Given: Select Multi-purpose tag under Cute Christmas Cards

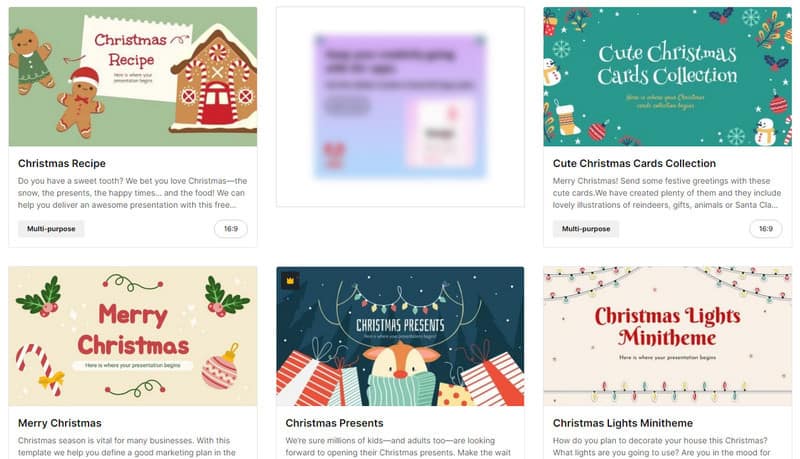Looking at the screenshot, I should pos(586,229).
